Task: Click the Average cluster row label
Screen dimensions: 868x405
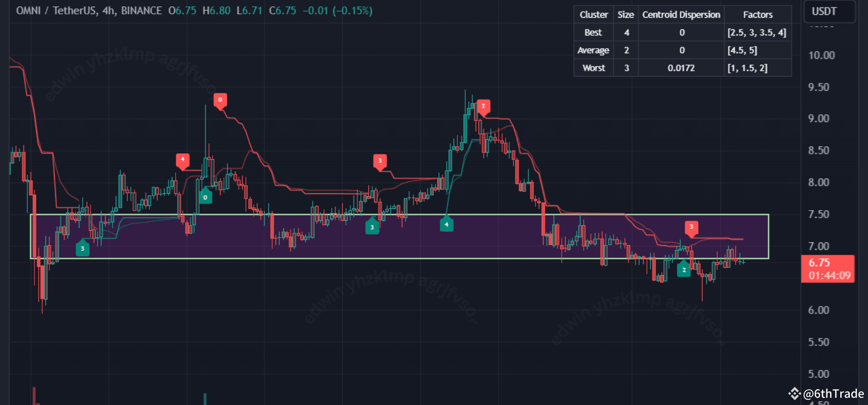Action: [x=593, y=50]
